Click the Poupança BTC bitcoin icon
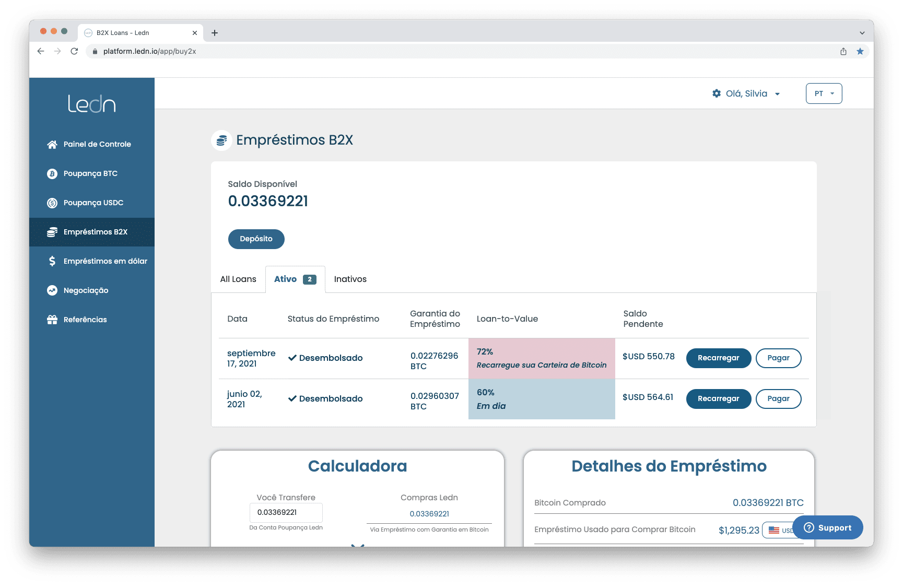 point(52,174)
